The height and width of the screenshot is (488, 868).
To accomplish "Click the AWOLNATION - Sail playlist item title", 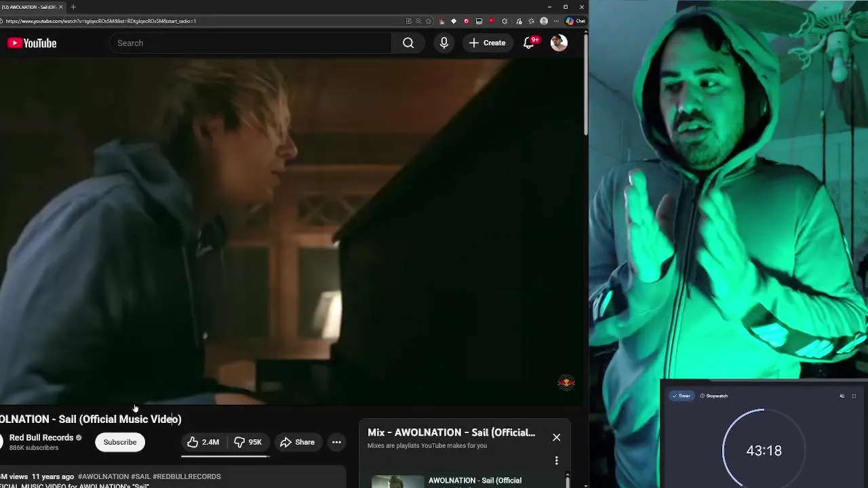I will tap(475, 481).
